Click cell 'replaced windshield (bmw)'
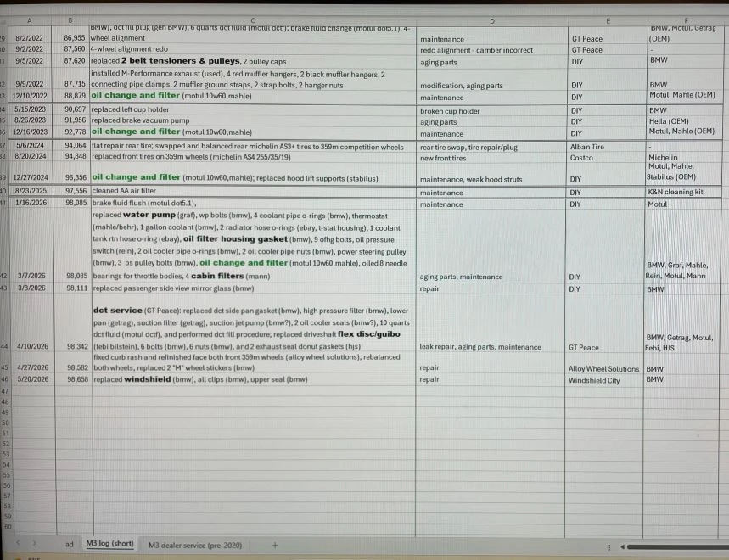Image resolution: width=729 pixels, height=560 pixels. [x=255, y=379]
